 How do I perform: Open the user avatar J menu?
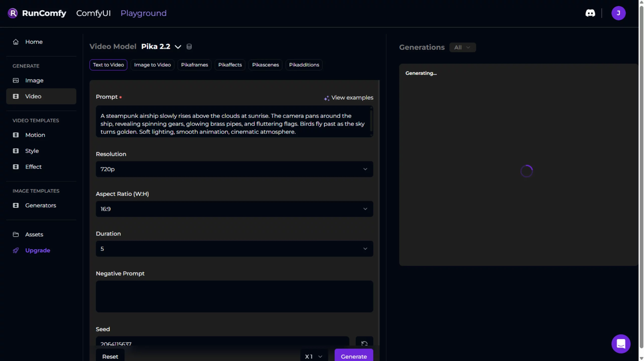click(x=618, y=13)
